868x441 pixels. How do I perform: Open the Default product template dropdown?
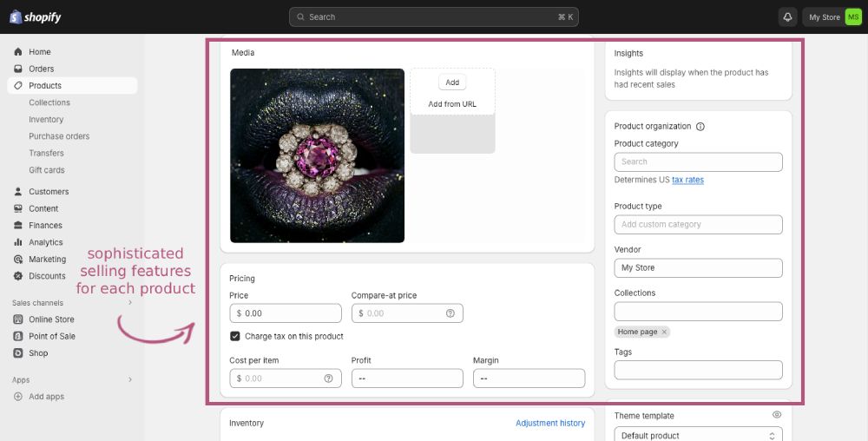tap(699, 434)
